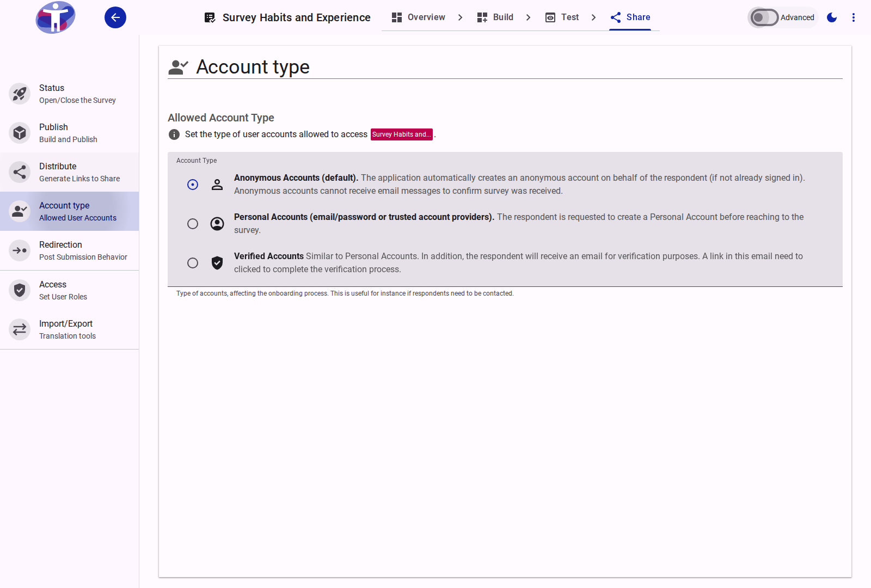
Task: Click the Account type user-check sidebar icon
Action: (20, 211)
